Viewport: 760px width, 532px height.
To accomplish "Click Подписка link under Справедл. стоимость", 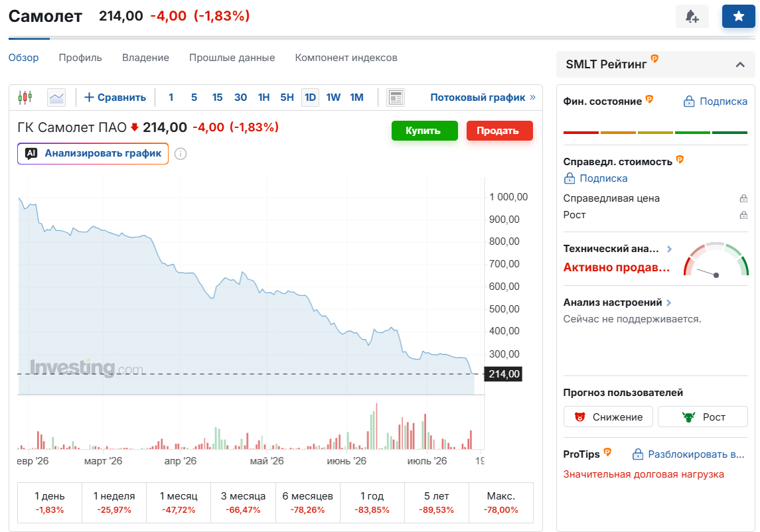I will (x=595, y=178).
